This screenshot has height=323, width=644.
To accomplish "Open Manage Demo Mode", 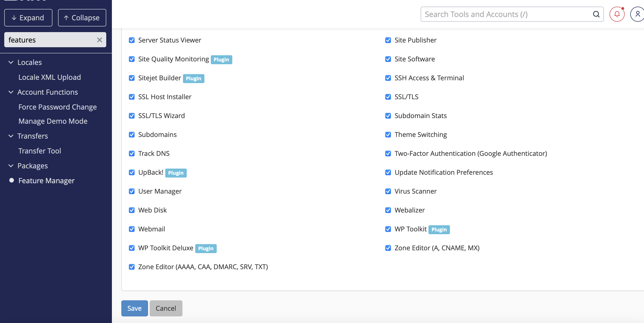I will (53, 121).
